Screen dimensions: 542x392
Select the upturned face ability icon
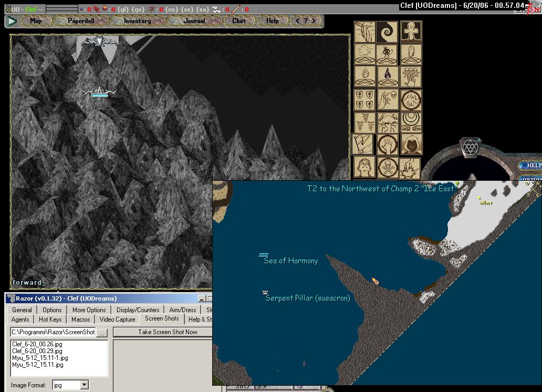click(x=364, y=168)
